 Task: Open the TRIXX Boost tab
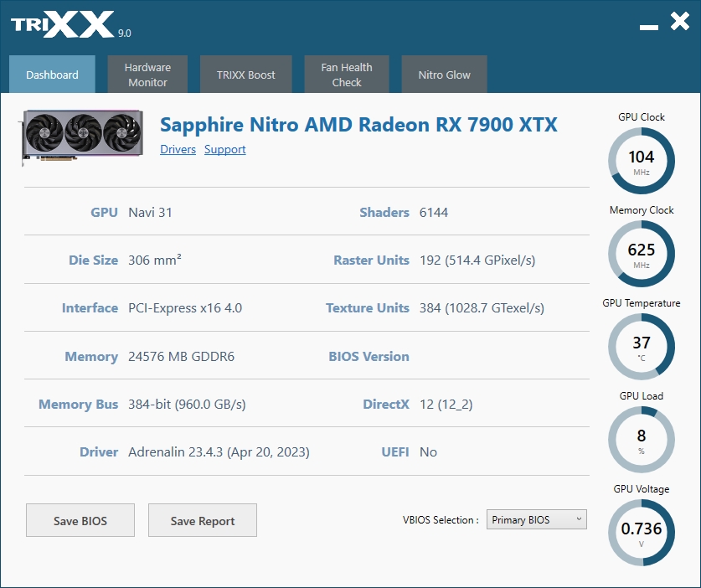246,75
